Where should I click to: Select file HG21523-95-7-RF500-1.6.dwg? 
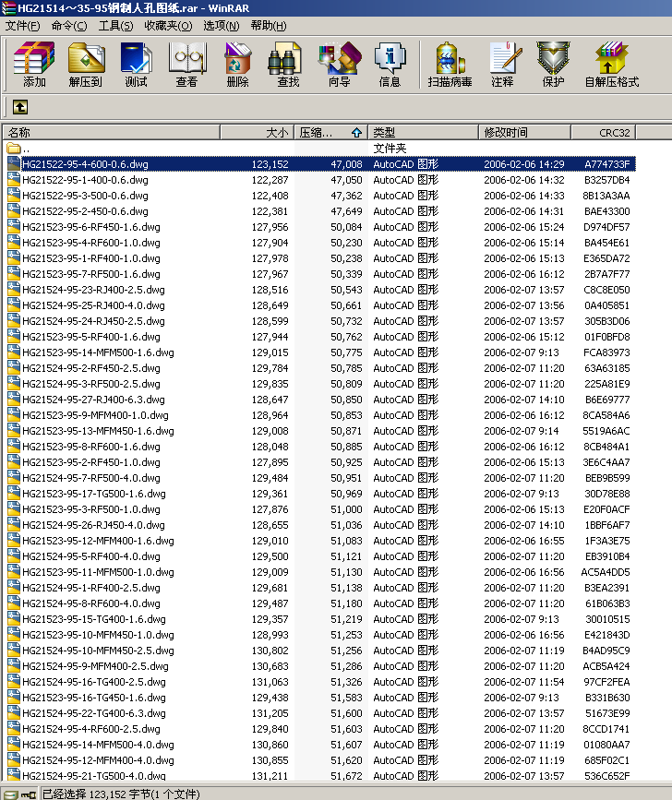click(90, 274)
